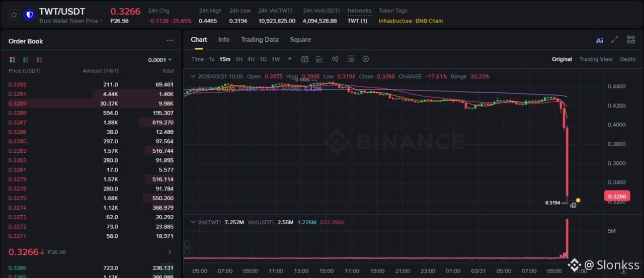644x278 pixels.
Task: Click the Price (USDT) column header
Action: 25,71
